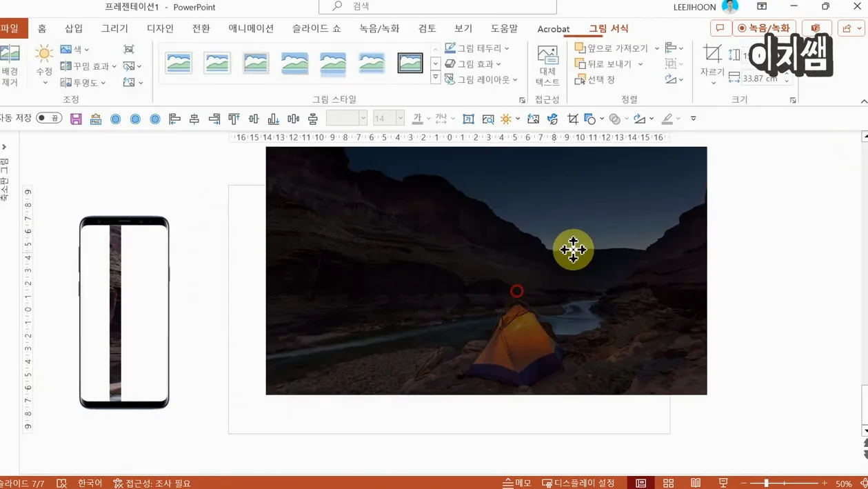Click the compress pictures icon in 조정 group
Screen dimensions: 868x489
point(129,50)
